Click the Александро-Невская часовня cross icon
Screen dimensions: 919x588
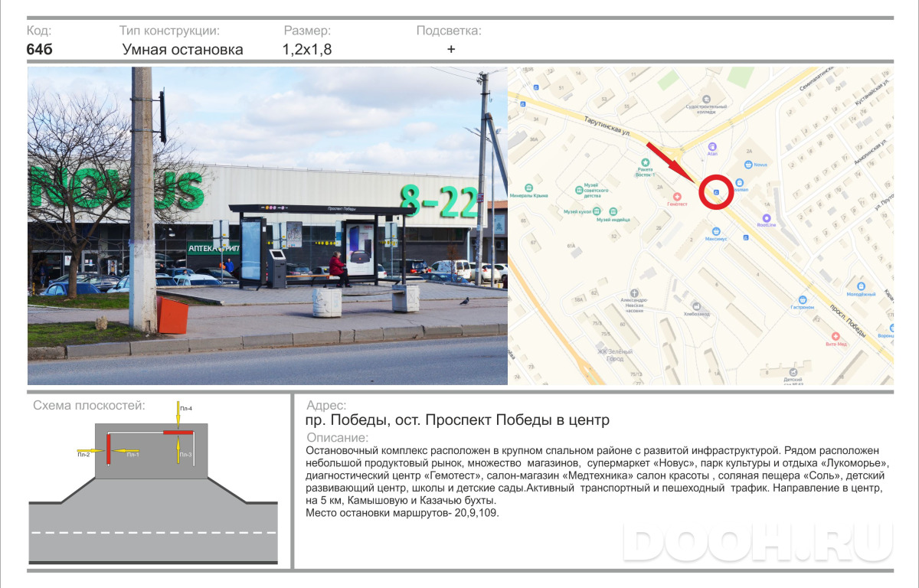634,292
